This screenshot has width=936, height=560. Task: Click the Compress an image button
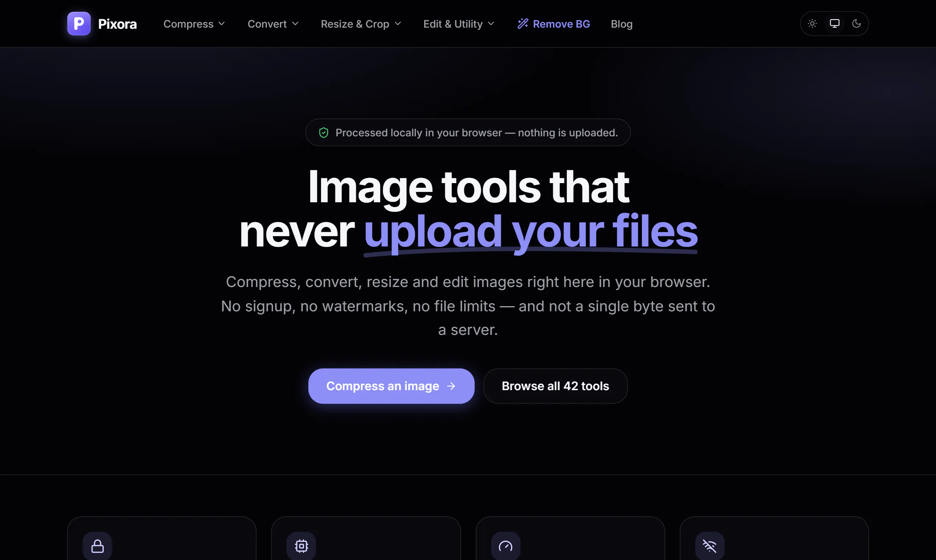[391, 386]
